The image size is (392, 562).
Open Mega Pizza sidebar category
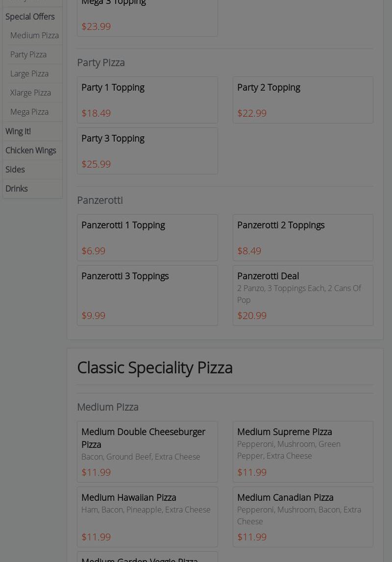29,112
